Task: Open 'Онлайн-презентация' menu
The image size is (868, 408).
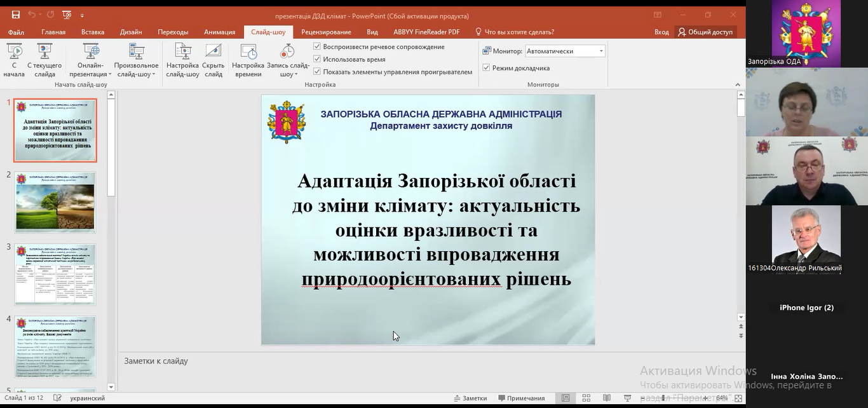Action: [91, 60]
